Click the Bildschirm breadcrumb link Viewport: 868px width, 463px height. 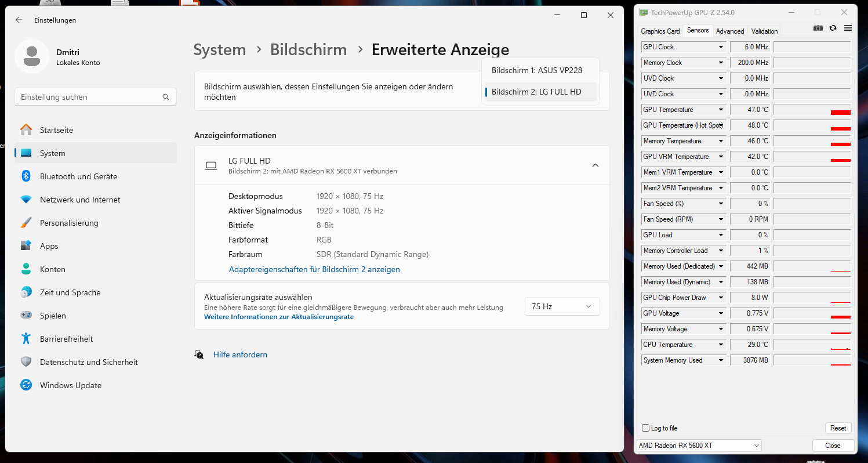308,50
